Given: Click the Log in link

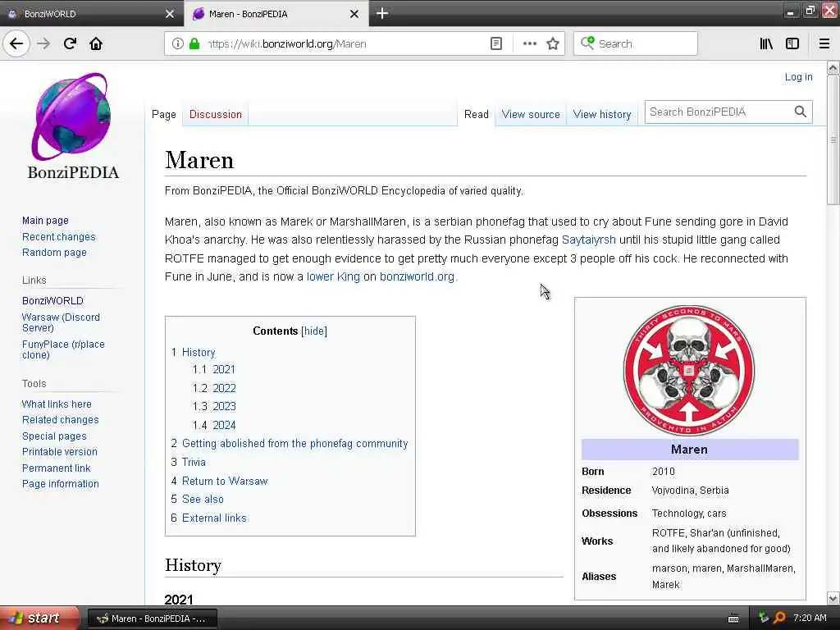Looking at the screenshot, I should coord(798,76).
